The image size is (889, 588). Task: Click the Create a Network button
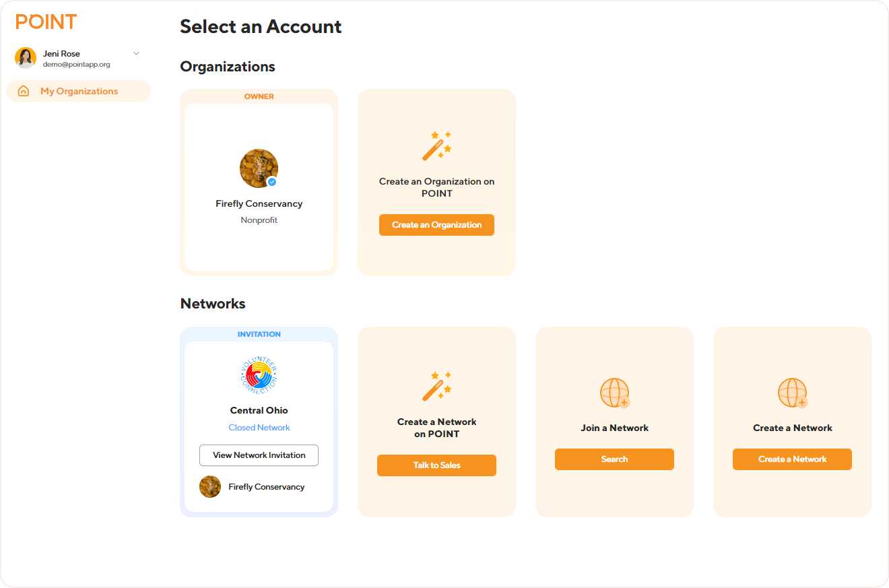tap(792, 459)
